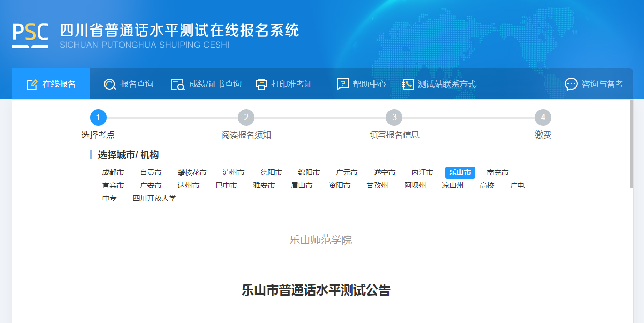
Task: Click the 成绩/证书查询 search icon
Action: pyautogui.click(x=177, y=84)
